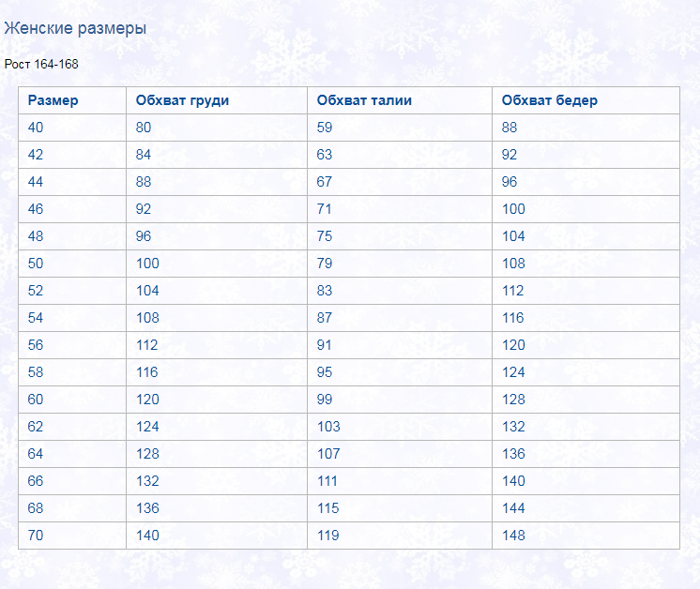This screenshot has width=700, height=589.
Task: Click the Обхват бедер column header
Action: pos(550,100)
